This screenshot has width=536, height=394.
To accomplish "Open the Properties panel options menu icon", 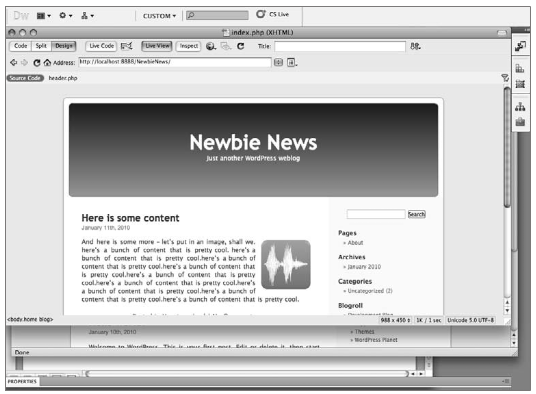I will tap(506, 381).
